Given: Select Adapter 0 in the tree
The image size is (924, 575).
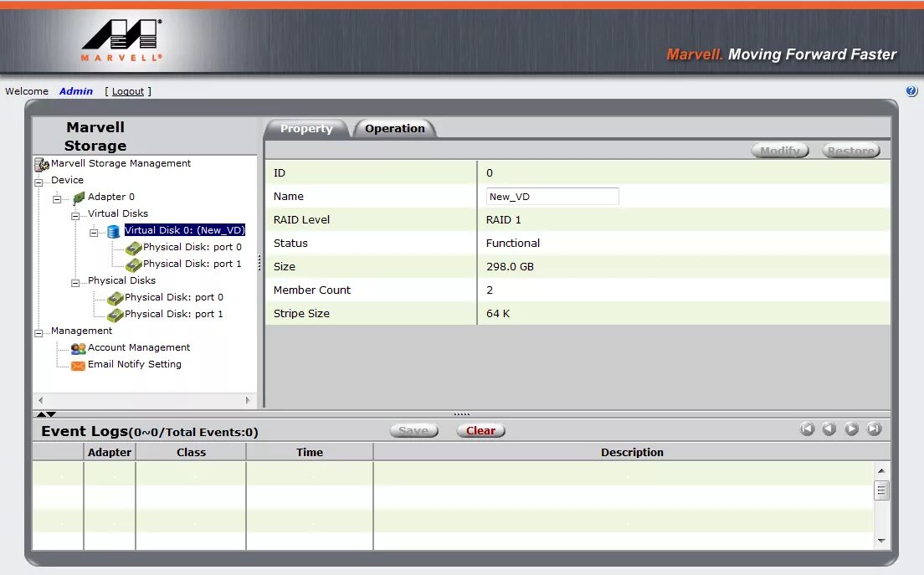Looking at the screenshot, I should 110,197.
